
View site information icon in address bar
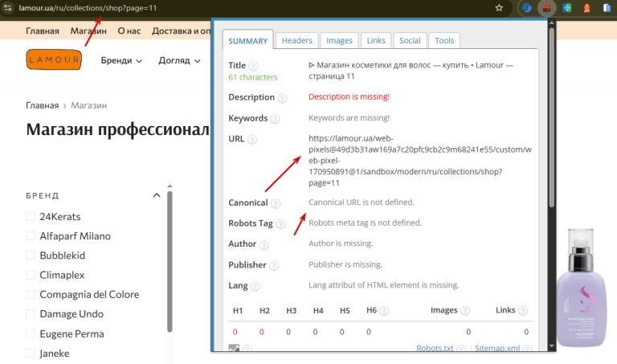point(7,8)
